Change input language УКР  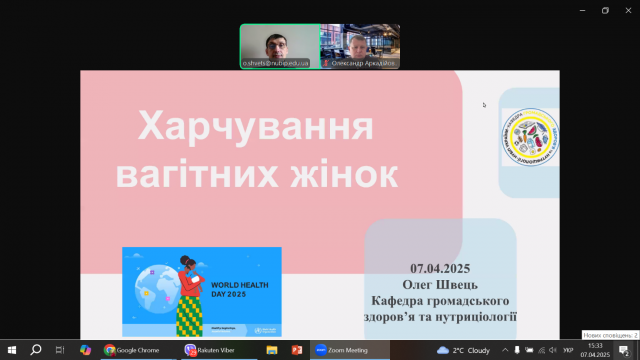point(568,350)
